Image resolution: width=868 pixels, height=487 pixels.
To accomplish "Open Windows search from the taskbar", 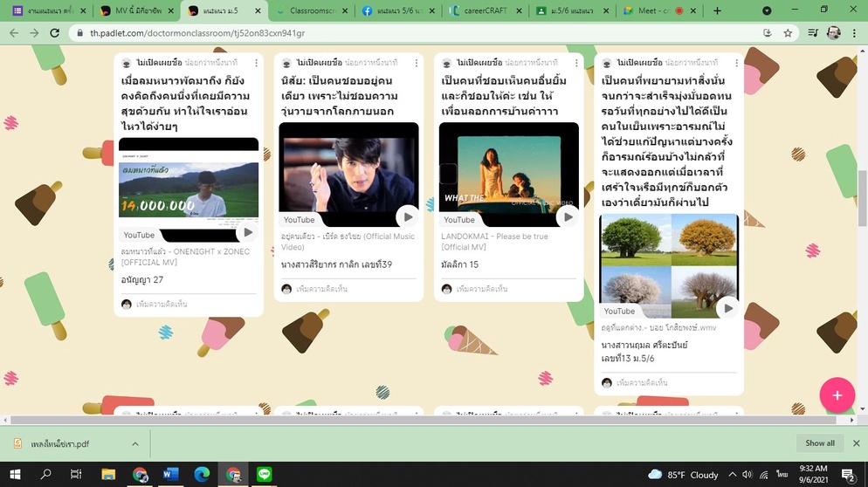I will coord(46,474).
